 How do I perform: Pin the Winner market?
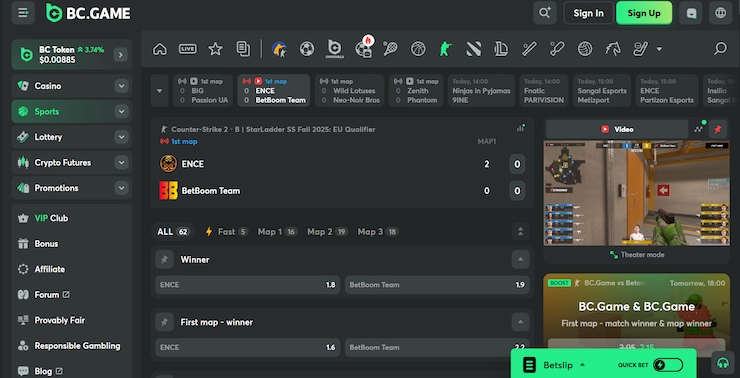click(164, 260)
